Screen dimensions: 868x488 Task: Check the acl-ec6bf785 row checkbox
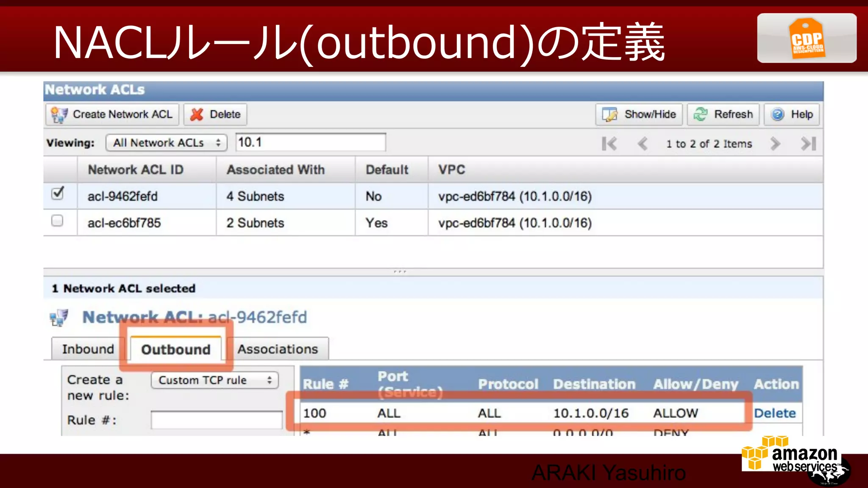[57, 221]
